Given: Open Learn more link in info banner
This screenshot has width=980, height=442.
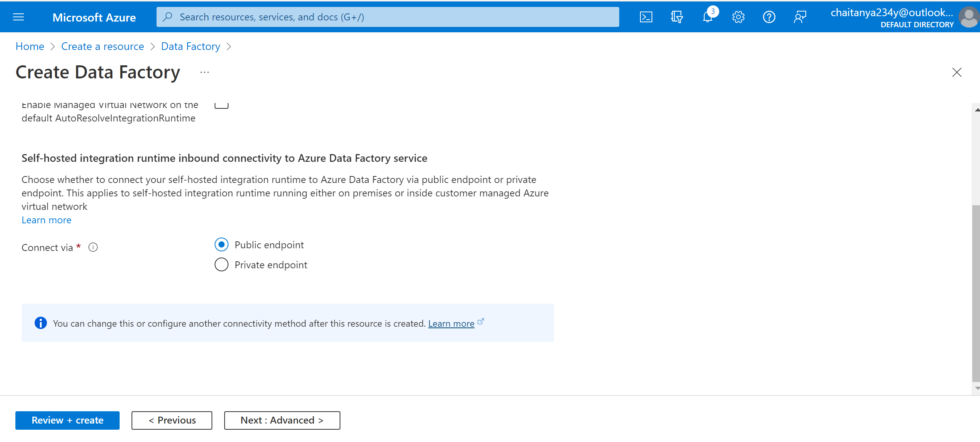Looking at the screenshot, I should tap(451, 323).
